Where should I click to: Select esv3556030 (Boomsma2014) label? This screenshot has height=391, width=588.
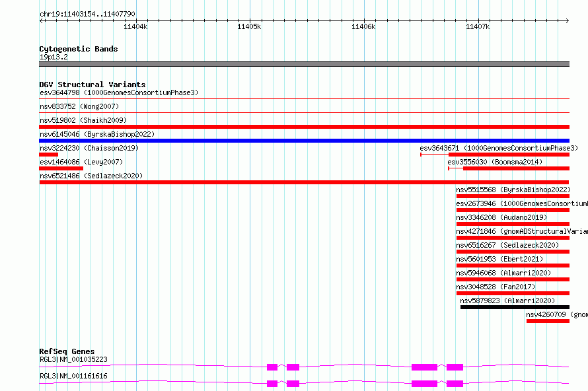point(495,162)
